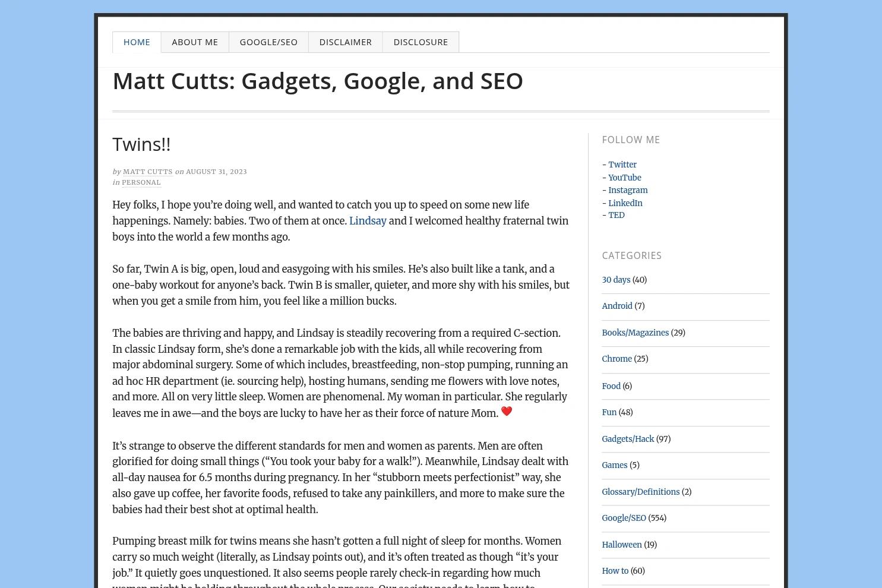Open the Twins!! post
The width and height of the screenshot is (882, 588).
[141, 144]
